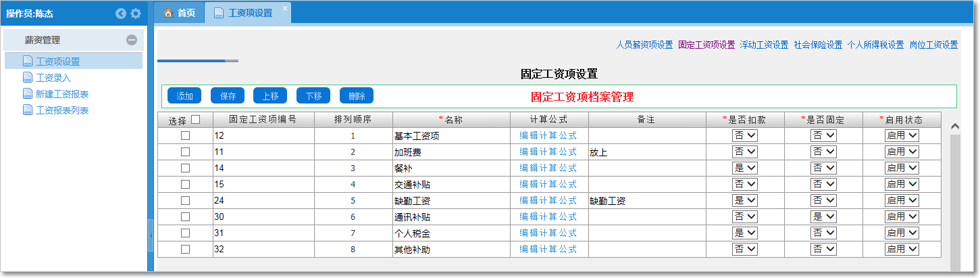The image size is (980, 278).
Task: Open the settings gear icon in sidebar header
Action: (x=136, y=14)
